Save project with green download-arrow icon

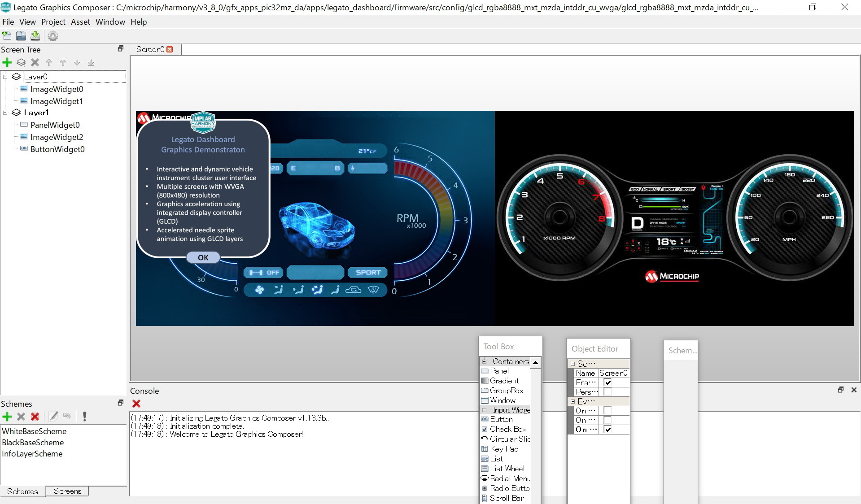[35, 36]
